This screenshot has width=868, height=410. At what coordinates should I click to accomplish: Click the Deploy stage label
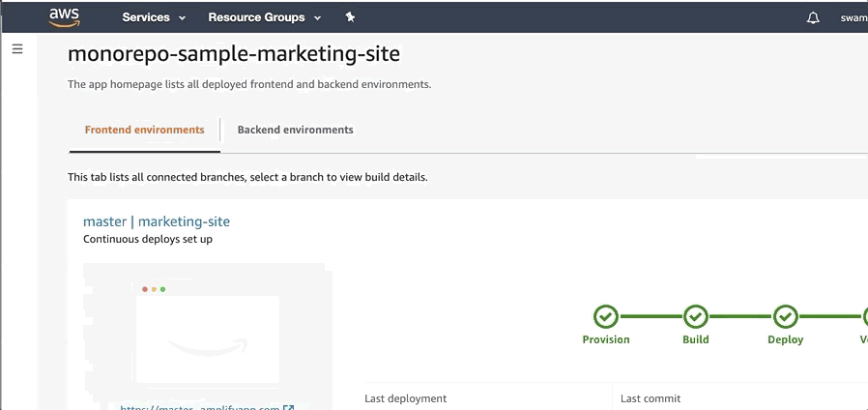coord(786,339)
